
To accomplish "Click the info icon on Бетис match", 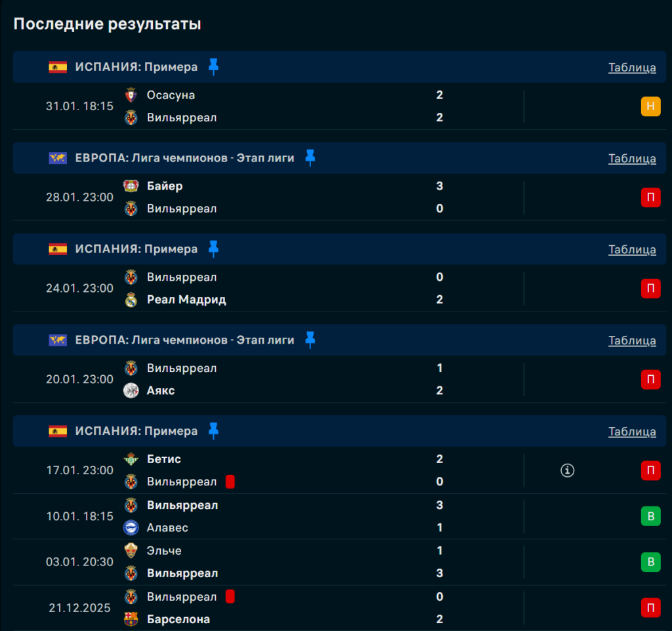I will point(568,470).
